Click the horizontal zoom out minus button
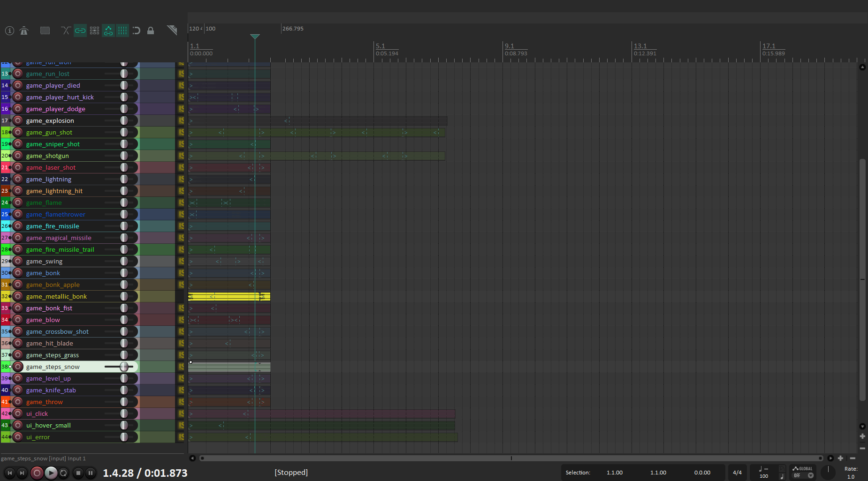Screen dimensions: 868x481 (853, 458)
